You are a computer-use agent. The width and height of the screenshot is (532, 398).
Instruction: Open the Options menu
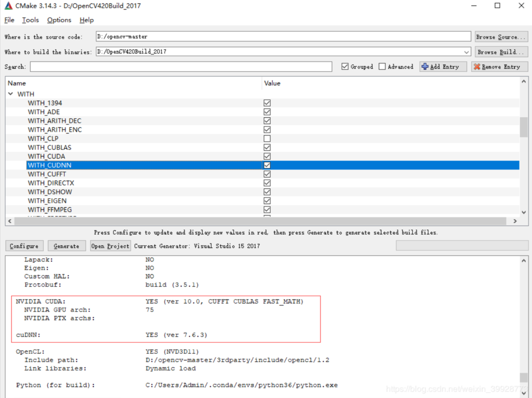59,20
